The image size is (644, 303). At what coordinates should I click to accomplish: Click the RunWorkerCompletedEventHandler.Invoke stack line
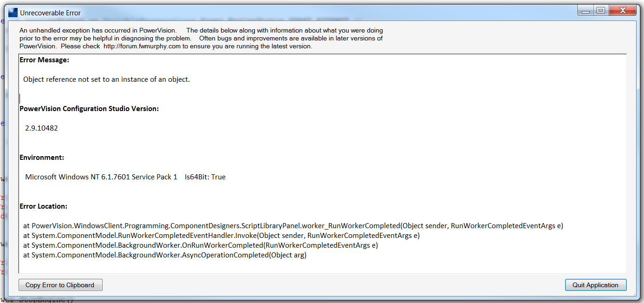pyautogui.click(x=221, y=236)
